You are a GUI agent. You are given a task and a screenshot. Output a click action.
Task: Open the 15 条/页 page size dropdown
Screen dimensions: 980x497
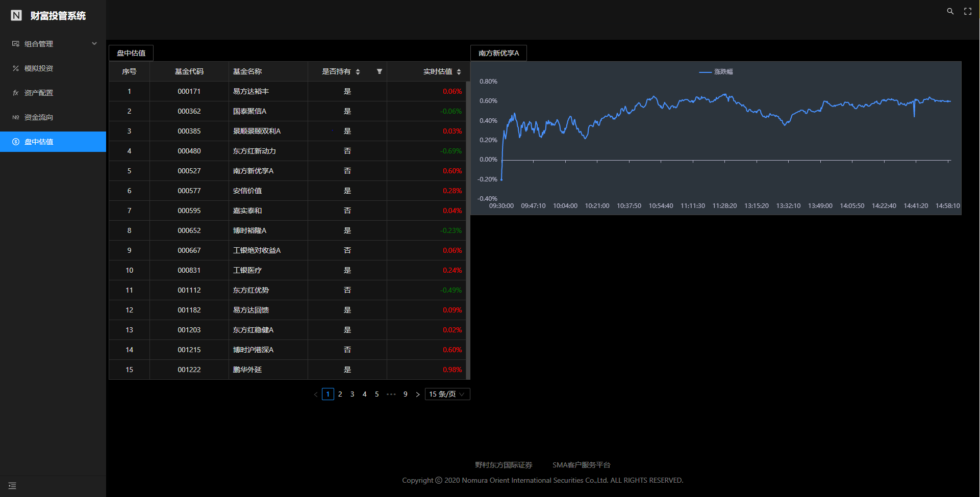[x=447, y=394]
